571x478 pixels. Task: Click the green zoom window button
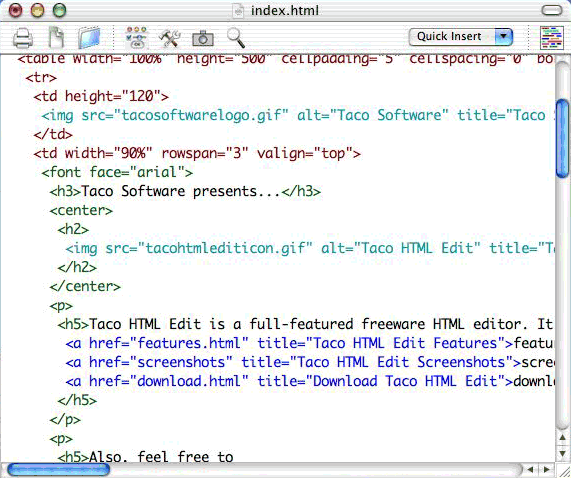tap(59, 10)
